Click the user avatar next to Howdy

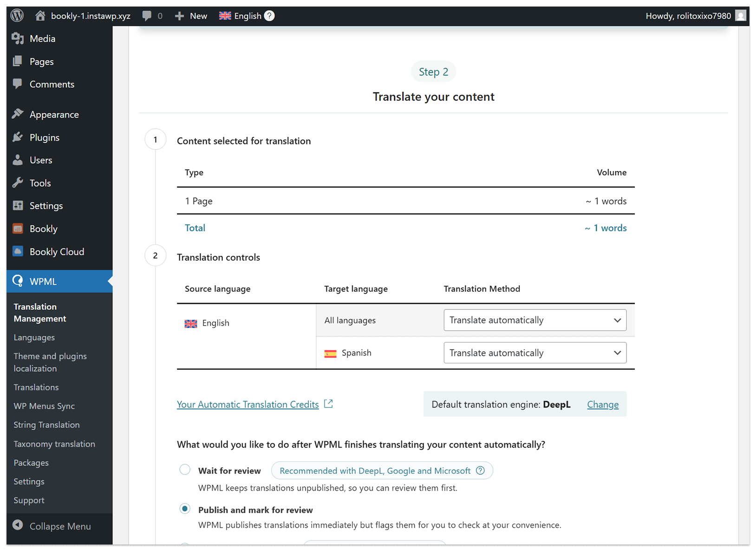[741, 16]
